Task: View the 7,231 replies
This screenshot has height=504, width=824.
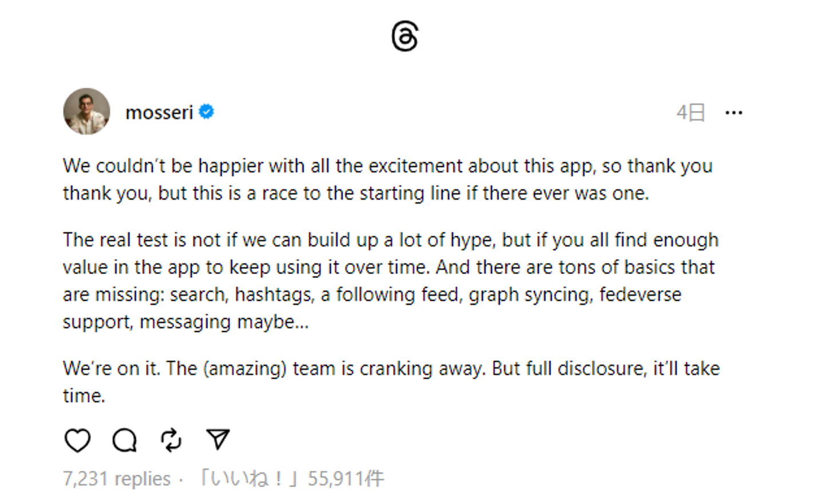Action: click(x=117, y=478)
